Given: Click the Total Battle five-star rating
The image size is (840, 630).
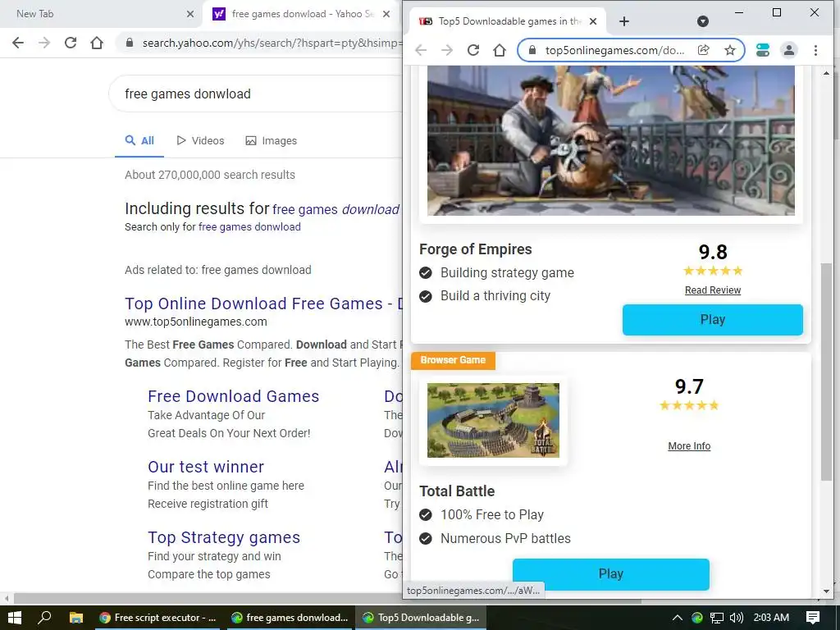Looking at the screenshot, I should coord(689,405).
